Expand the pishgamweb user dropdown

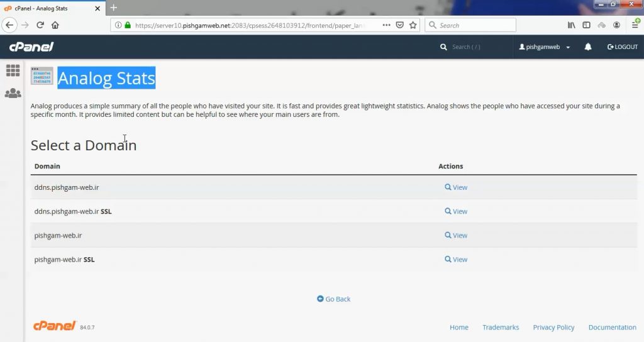544,47
